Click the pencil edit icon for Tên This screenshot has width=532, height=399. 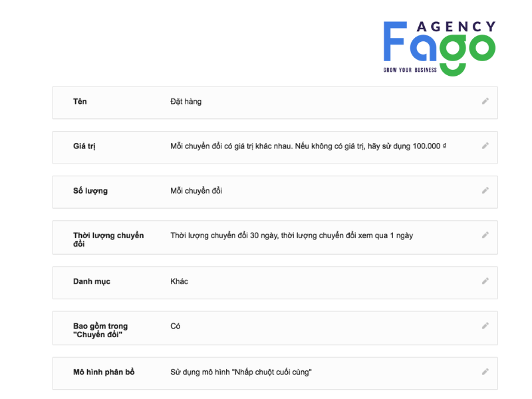coord(485,101)
